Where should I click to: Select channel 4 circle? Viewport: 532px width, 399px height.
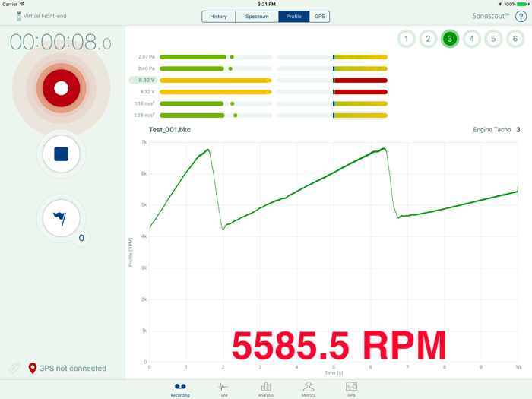click(x=472, y=39)
